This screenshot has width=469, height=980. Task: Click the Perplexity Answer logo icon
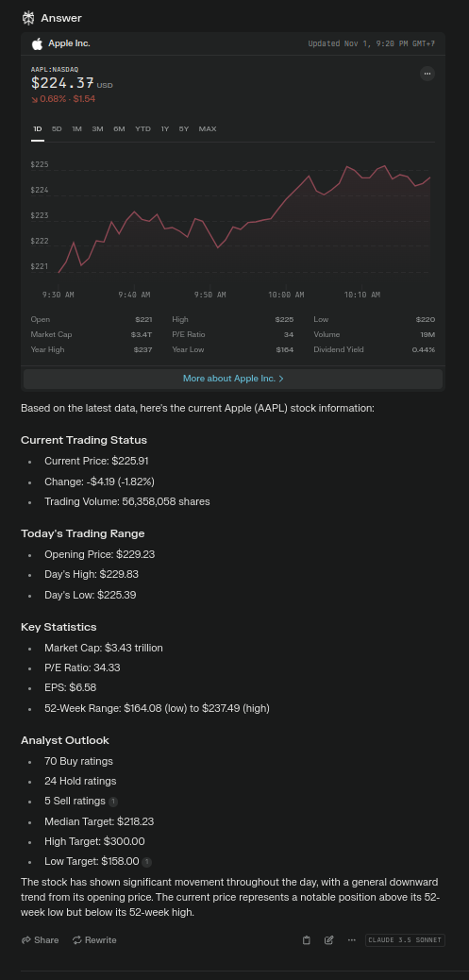click(x=27, y=18)
